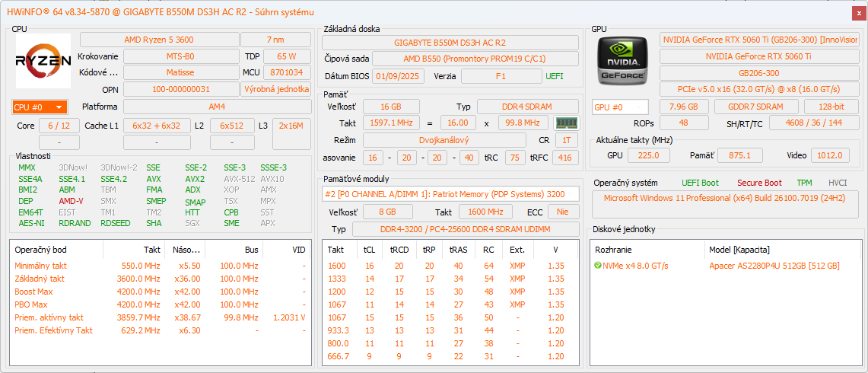Click the Secure Boot status indicator
The width and height of the screenshot is (868, 373).
[x=758, y=183]
